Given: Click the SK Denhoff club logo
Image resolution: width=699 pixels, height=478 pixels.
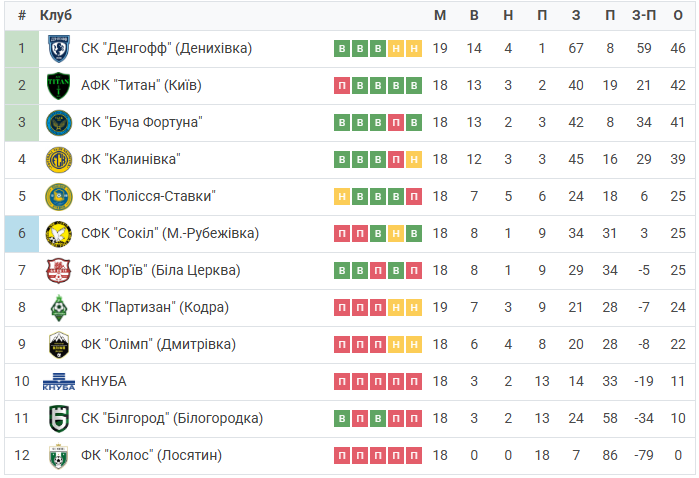Looking at the screenshot, I should (59, 48).
